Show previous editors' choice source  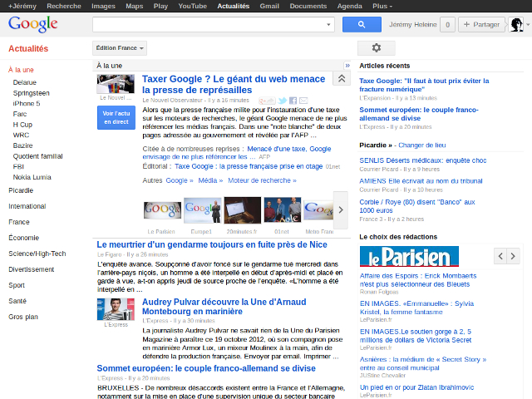pyautogui.click(x=500, y=256)
